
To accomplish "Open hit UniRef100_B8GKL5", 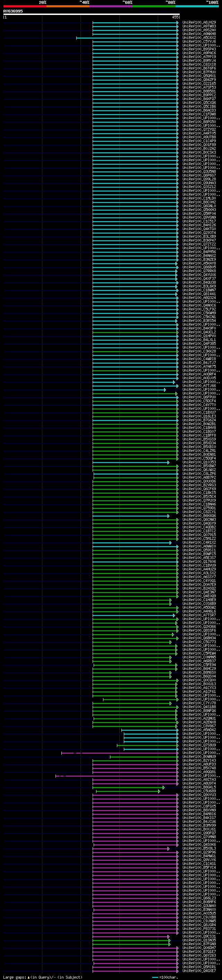I will tap(199, 787).
